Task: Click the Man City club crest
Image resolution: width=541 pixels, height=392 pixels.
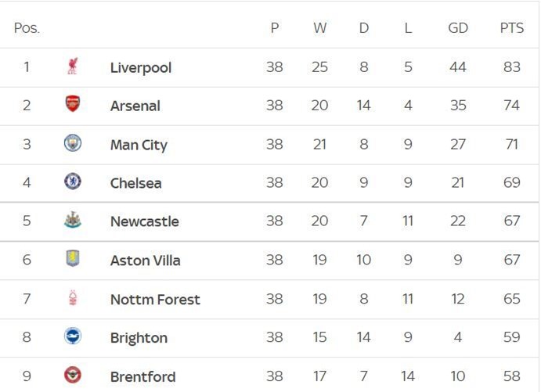Action: (x=73, y=143)
